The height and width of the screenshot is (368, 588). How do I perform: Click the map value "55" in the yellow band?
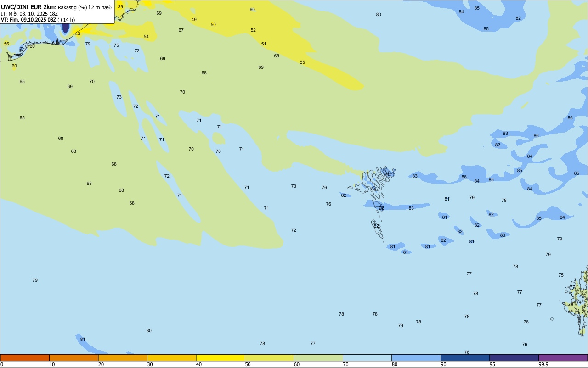(302, 62)
